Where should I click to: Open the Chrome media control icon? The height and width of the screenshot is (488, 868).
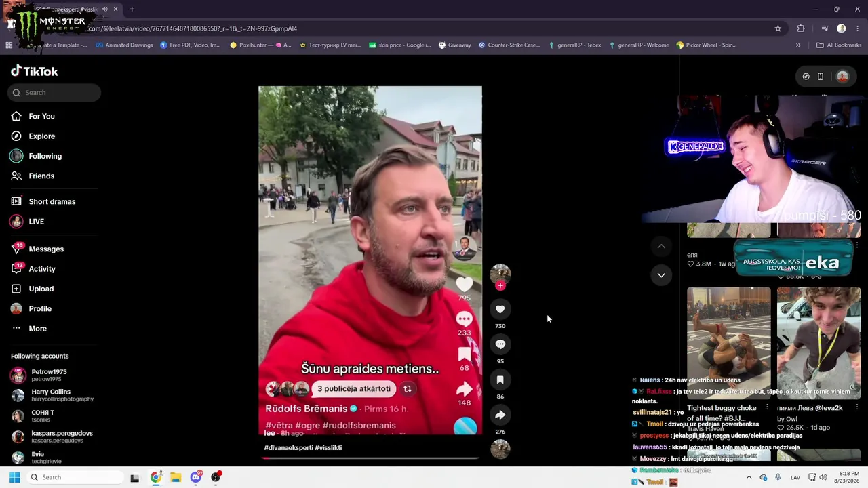(825, 28)
